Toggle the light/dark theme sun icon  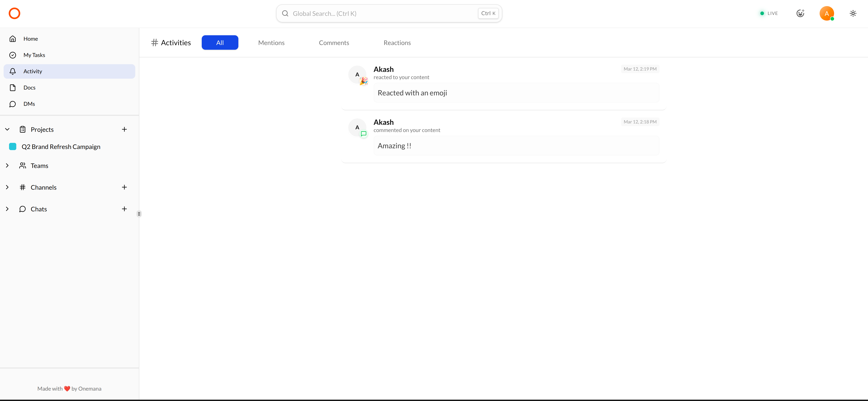coord(853,14)
